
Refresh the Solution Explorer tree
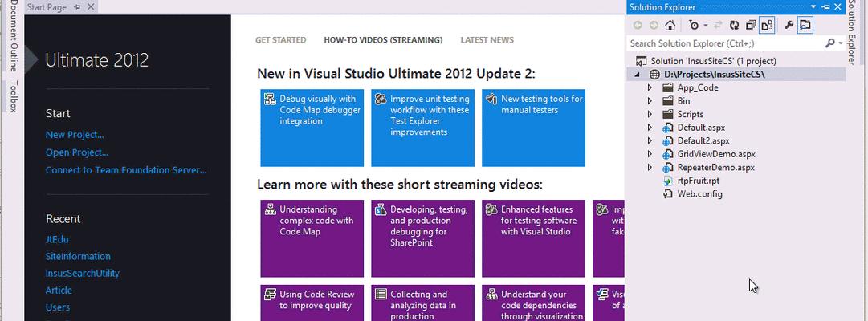point(734,25)
